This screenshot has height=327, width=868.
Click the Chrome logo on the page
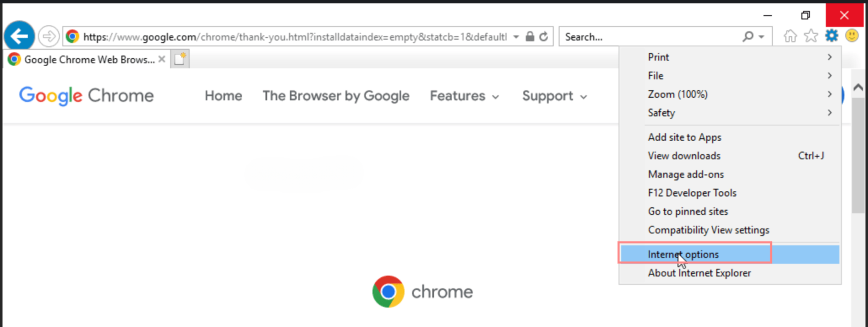(x=388, y=291)
